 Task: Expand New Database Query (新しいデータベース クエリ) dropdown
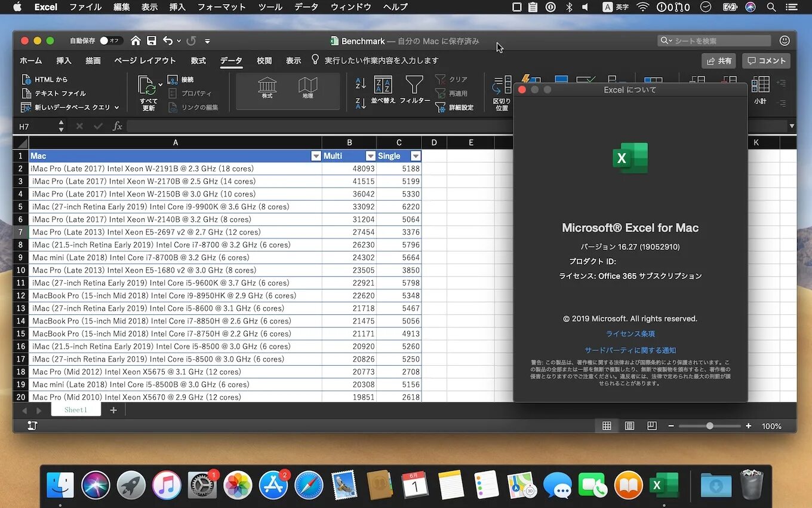[116, 108]
